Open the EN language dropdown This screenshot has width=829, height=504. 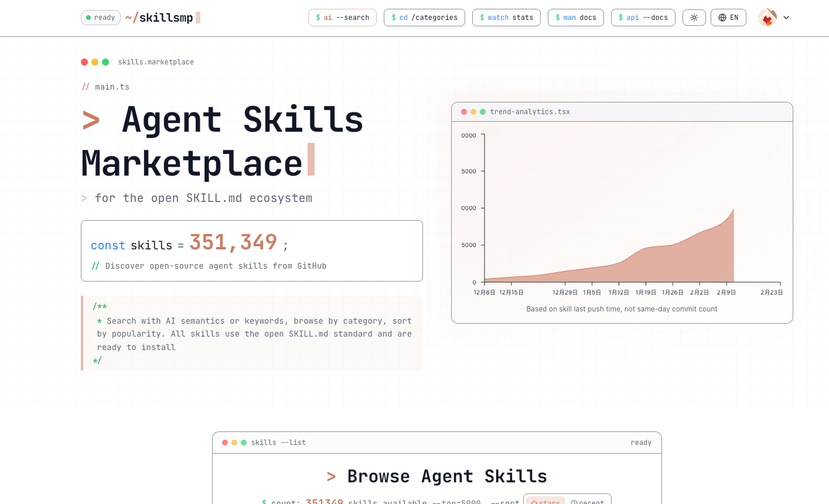(728, 18)
